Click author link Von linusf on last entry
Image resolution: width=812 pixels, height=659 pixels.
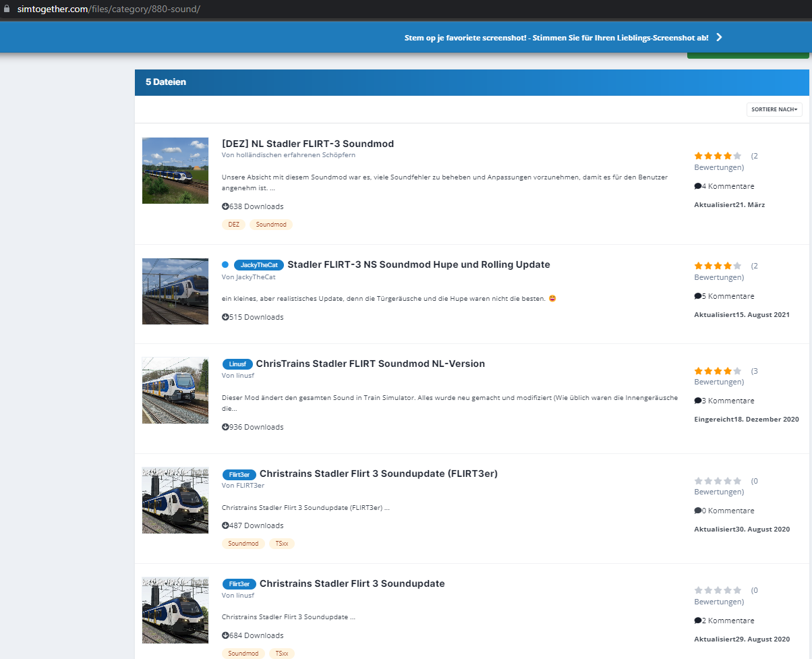(238, 595)
